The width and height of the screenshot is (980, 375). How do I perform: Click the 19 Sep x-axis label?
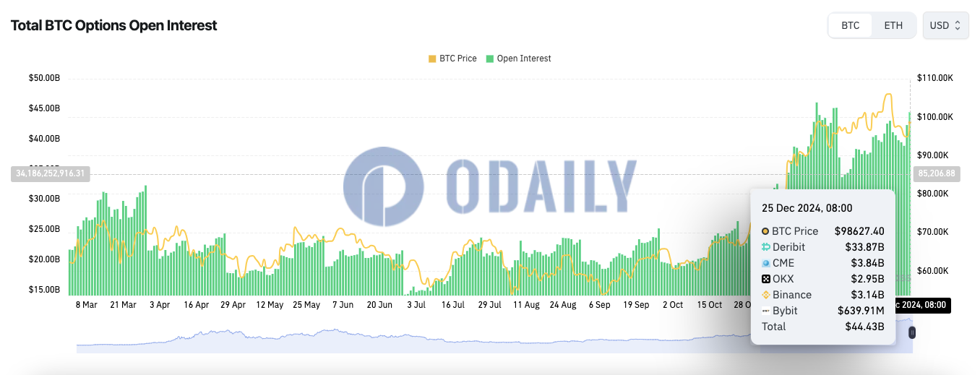(636, 305)
